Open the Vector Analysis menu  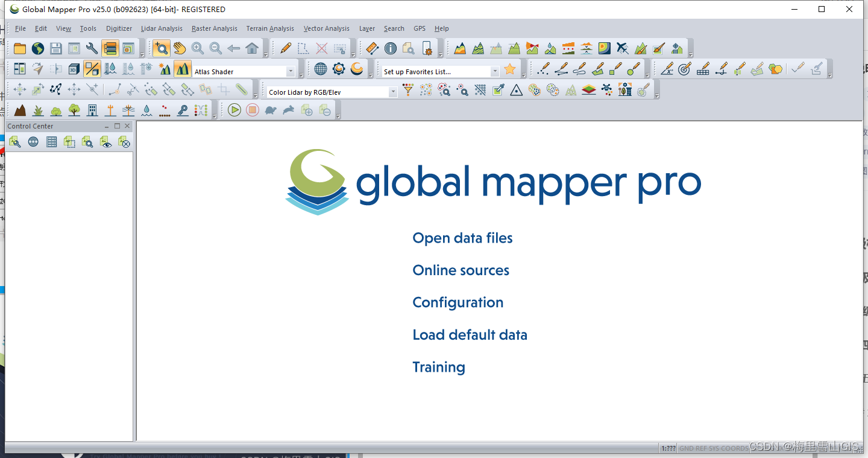click(326, 28)
